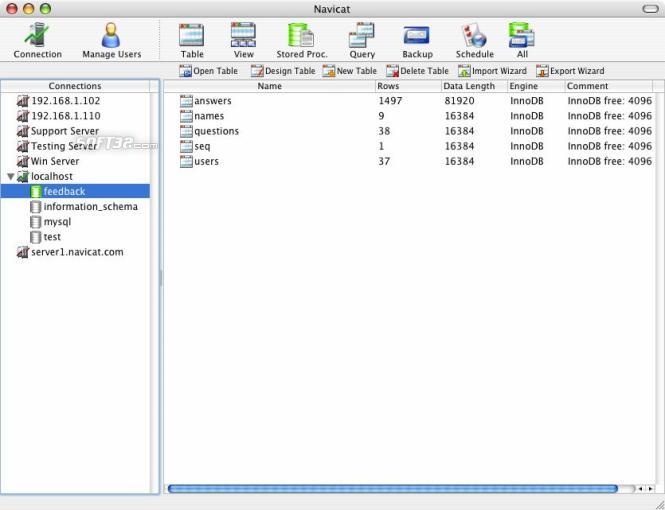Sort by the Engine column header
This screenshot has width=665, height=510.
pyautogui.click(x=536, y=86)
